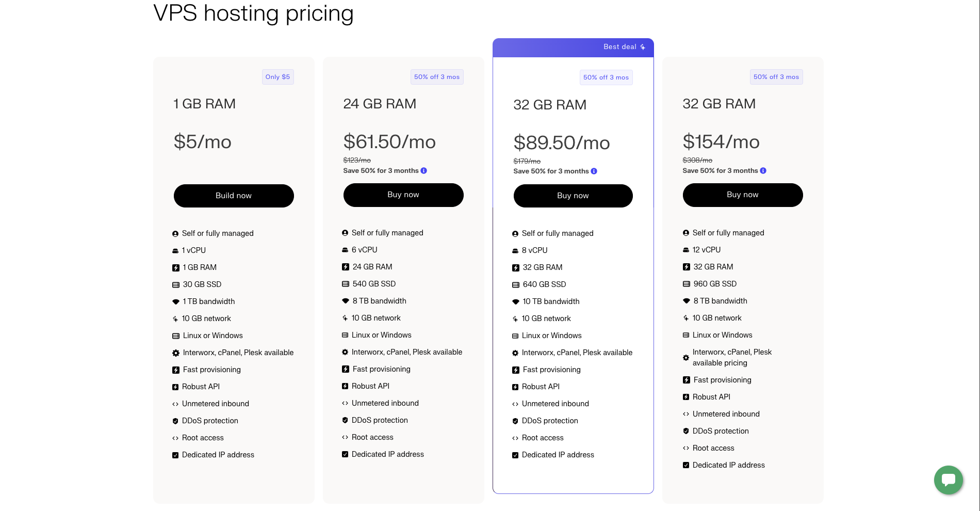Click the 8 TB bandwidth icon in 24 GB plan
Screen dimensions: 980x511
click(346, 301)
